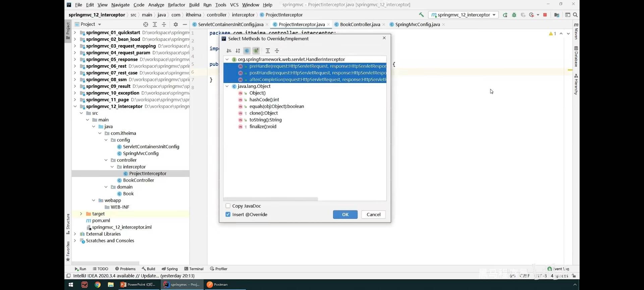Viewport: 644px width, 290px height.
Task: Expand External Libraries node
Action: (x=75, y=234)
